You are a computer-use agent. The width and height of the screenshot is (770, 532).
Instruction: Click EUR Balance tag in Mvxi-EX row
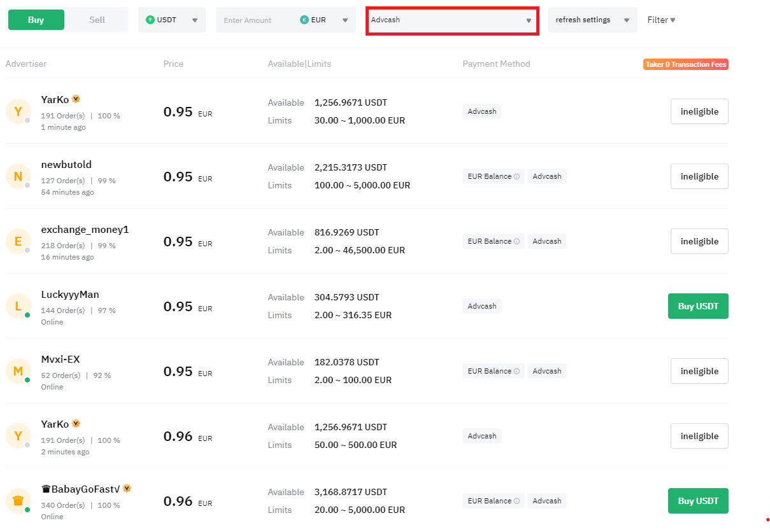coord(494,371)
